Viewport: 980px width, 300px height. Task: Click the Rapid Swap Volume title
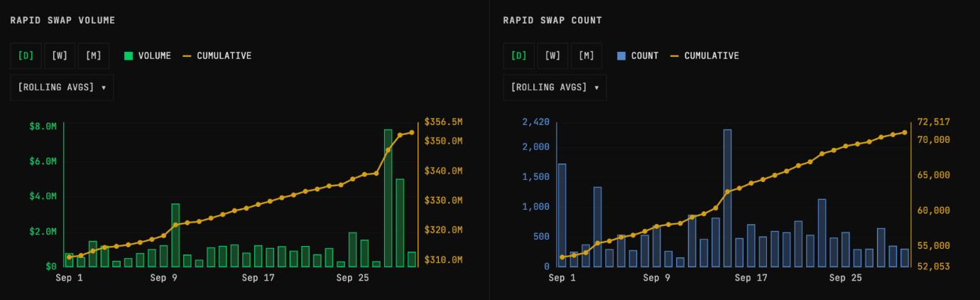pos(62,20)
